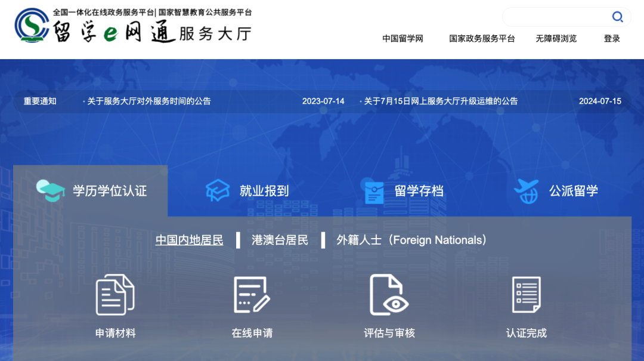Screen dimensions: 644x361
Task: Click the 评估与审核 label
Action: (x=389, y=333)
